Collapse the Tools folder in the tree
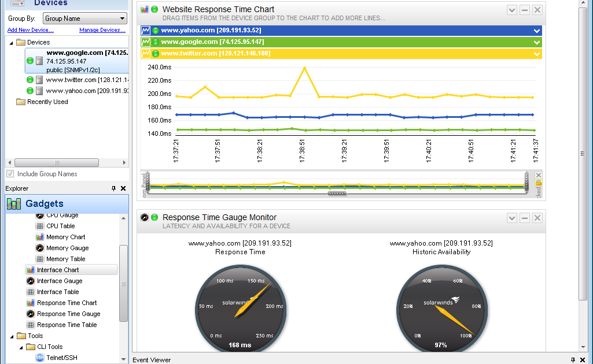Screen dimensions: 593x364 pyautogui.click(x=12, y=336)
